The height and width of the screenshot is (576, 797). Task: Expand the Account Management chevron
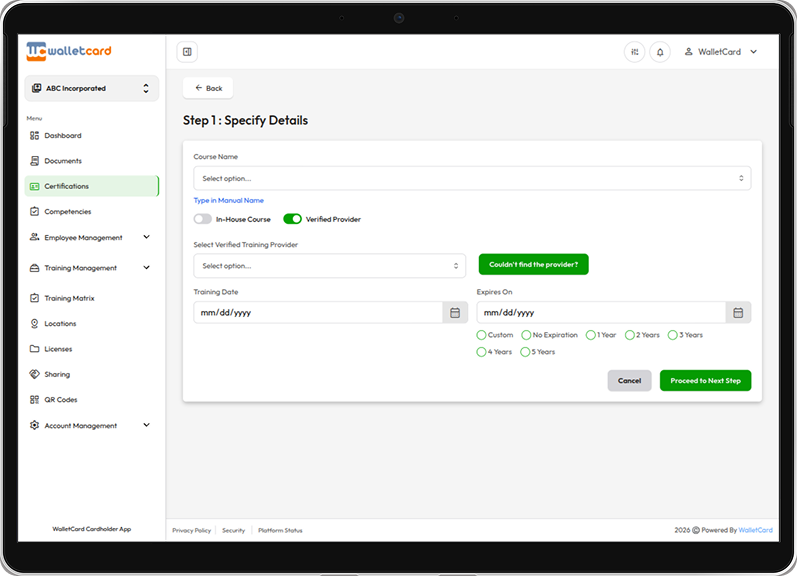pyautogui.click(x=146, y=425)
